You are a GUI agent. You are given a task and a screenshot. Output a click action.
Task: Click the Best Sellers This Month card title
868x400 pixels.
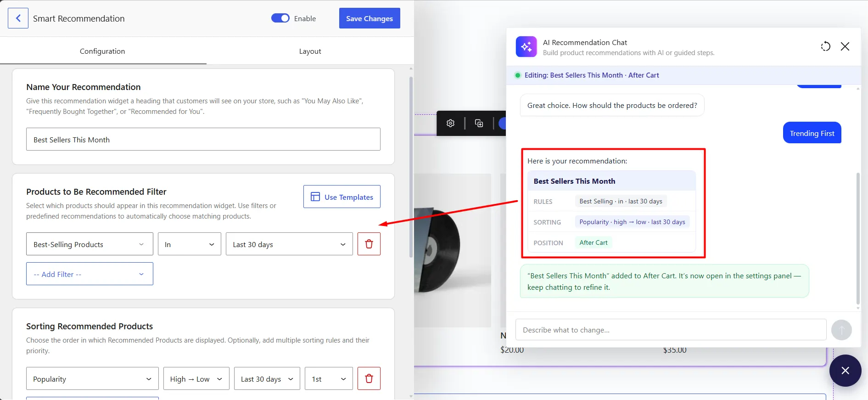click(x=574, y=181)
